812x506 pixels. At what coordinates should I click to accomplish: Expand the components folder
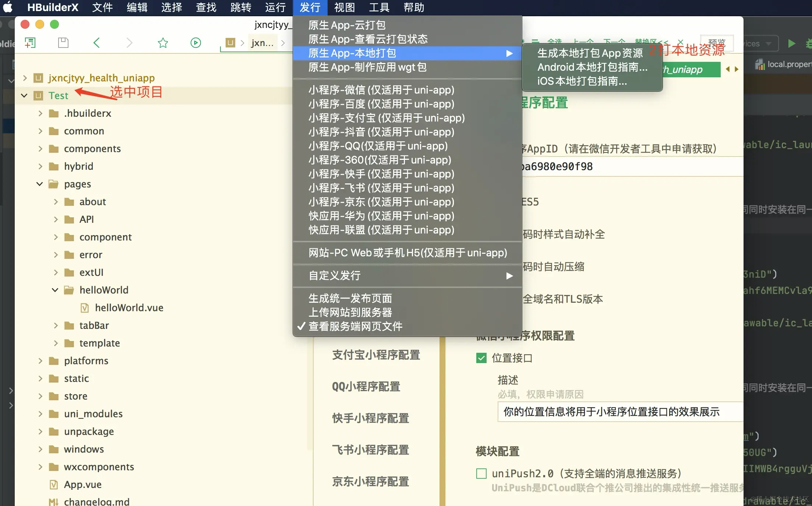tap(40, 149)
